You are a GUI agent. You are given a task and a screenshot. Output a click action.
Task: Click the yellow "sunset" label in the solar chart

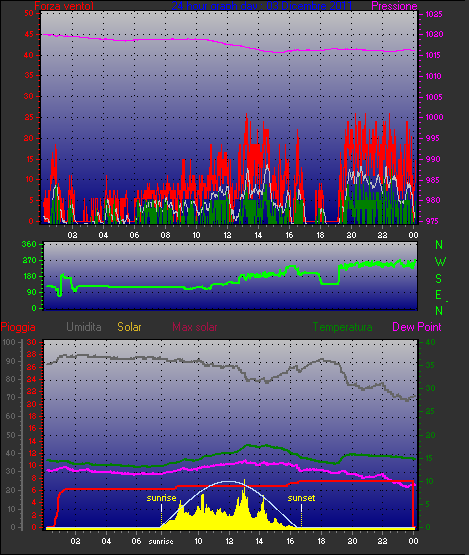coord(301,498)
